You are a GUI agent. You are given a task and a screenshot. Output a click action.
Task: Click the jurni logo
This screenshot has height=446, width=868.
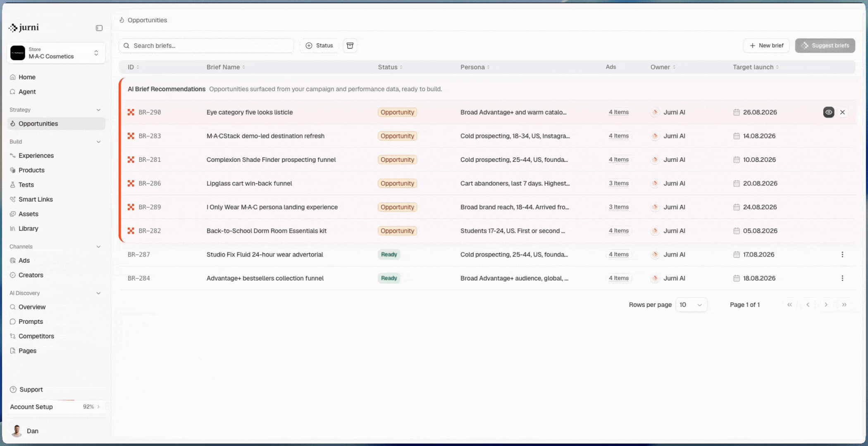pyautogui.click(x=24, y=28)
